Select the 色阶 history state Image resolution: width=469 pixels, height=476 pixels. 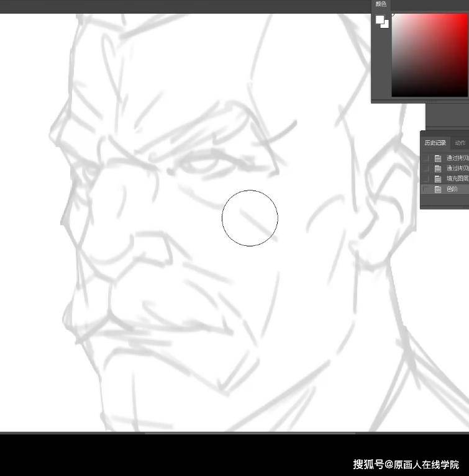pos(445,189)
